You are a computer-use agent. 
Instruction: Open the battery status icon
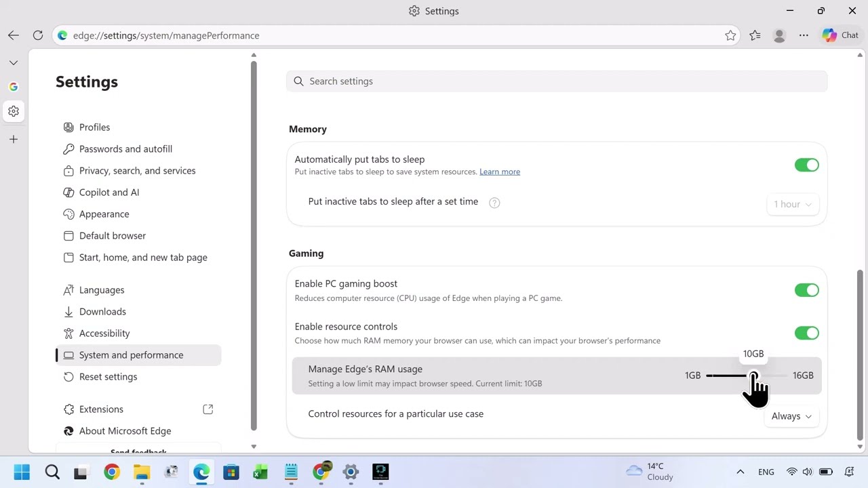click(x=825, y=472)
